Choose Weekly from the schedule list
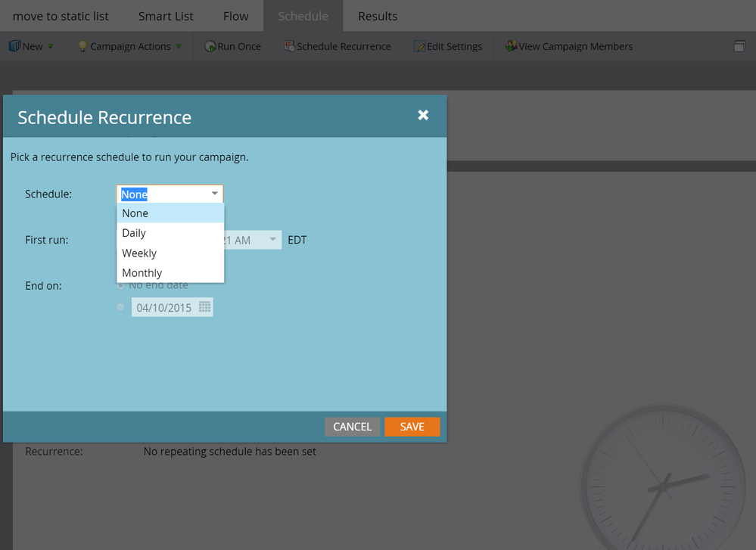 click(x=139, y=253)
